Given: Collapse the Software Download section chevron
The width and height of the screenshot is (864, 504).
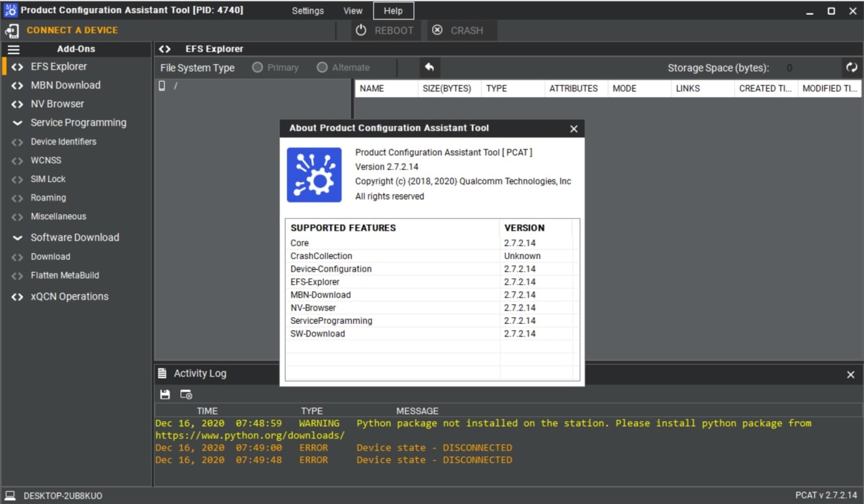Looking at the screenshot, I should [x=17, y=237].
